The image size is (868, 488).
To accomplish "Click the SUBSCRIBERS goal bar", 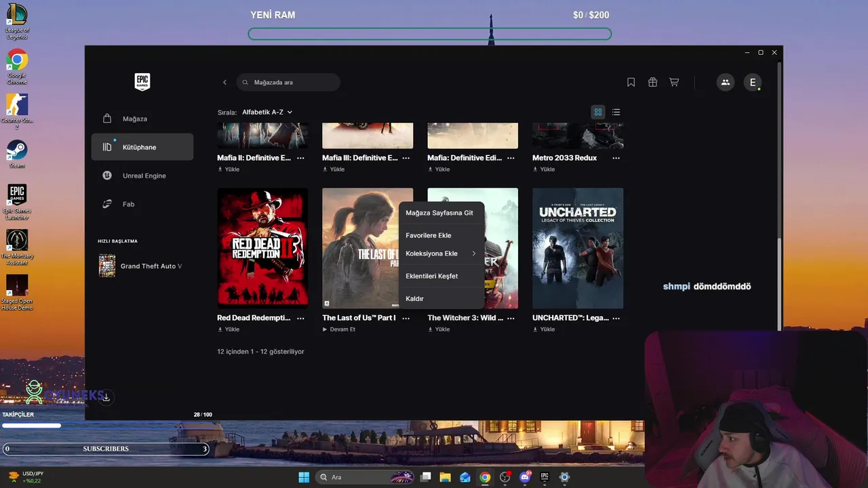I will click(x=106, y=449).
